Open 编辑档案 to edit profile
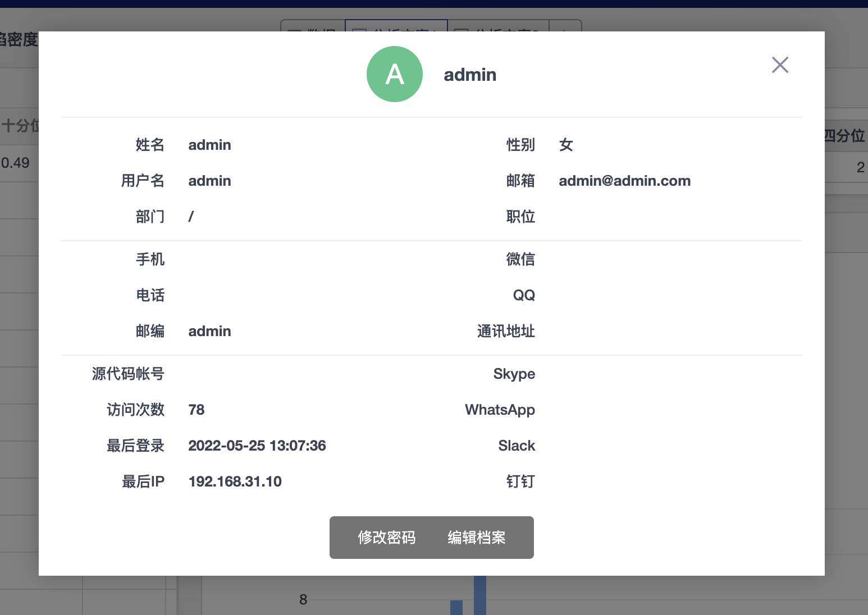 (x=476, y=538)
